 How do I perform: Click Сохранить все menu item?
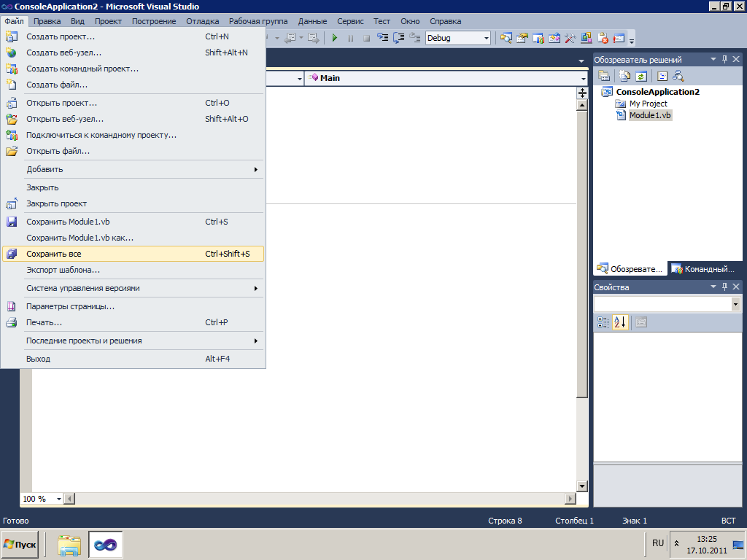click(133, 254)
